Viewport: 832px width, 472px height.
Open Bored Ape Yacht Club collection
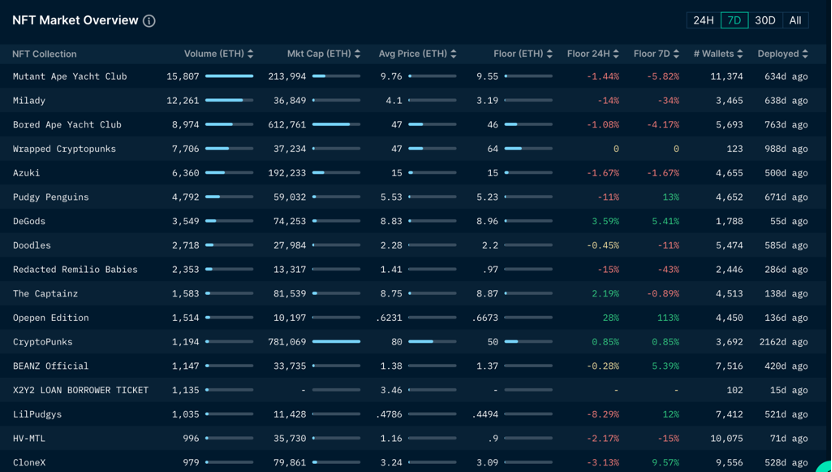pos(67,125)
